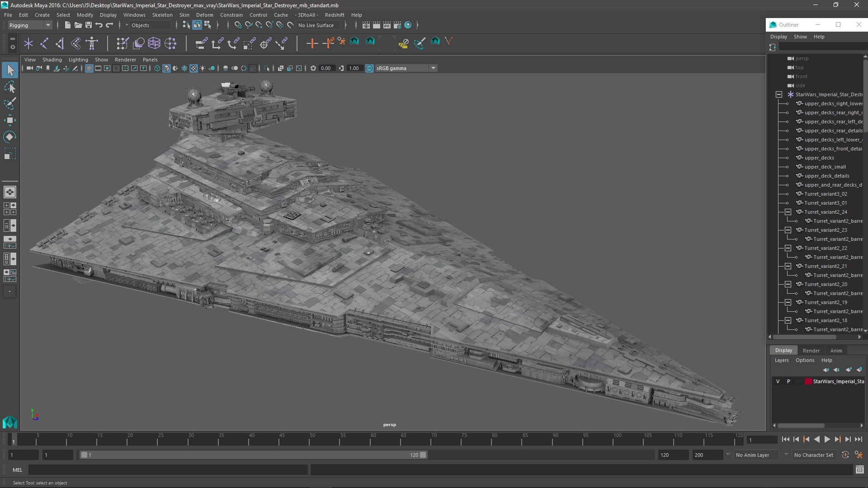The height and width of the screenshot is (488, 868).
Task: Activate the Paint Selection tool
Action: pos(10,103)
